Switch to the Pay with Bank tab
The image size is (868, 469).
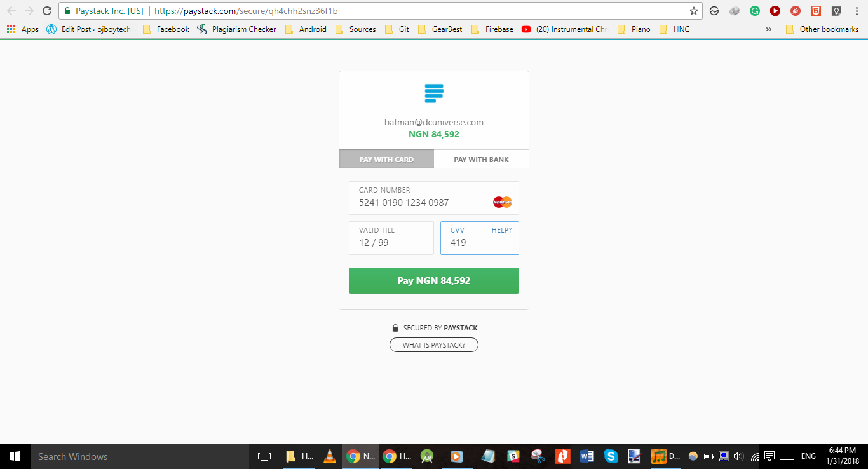pyautogui.click(x=481, y=160)
